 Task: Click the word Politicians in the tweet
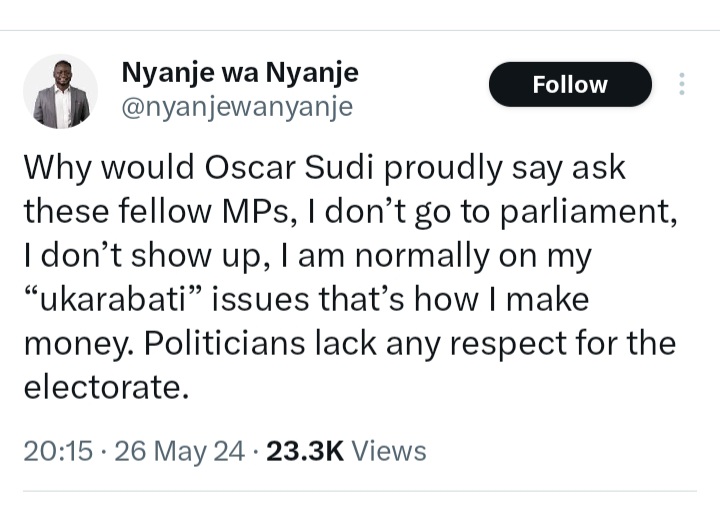(225, 343)
